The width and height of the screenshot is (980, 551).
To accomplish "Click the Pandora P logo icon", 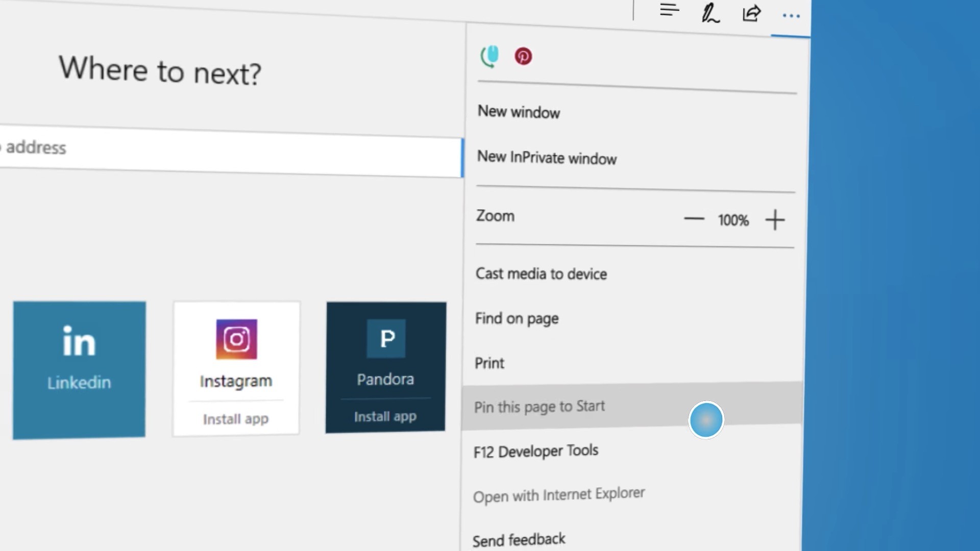I will [386, 338].
